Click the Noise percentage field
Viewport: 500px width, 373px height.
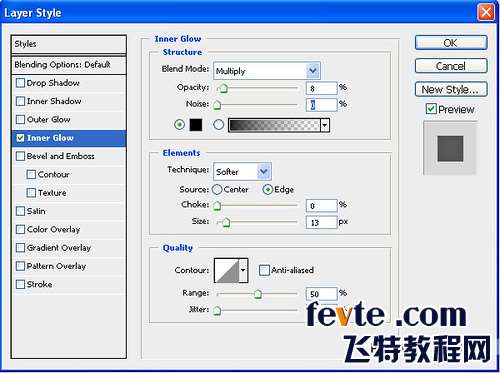pos(322,105)
